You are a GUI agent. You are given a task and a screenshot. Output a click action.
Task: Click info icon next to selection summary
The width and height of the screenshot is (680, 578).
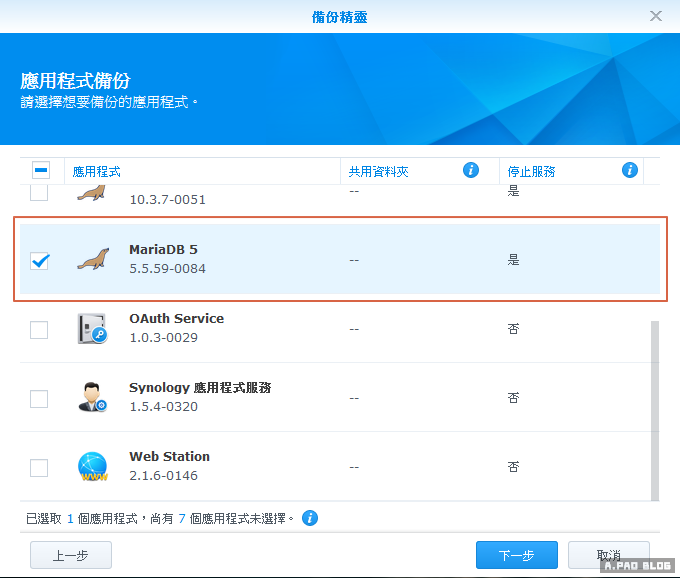point(310,518)
